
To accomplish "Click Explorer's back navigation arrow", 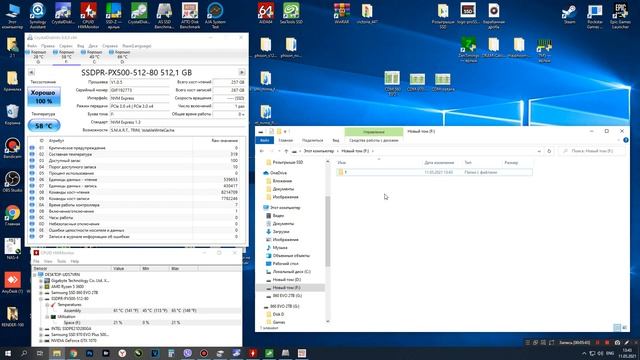I will coord(262,151).
